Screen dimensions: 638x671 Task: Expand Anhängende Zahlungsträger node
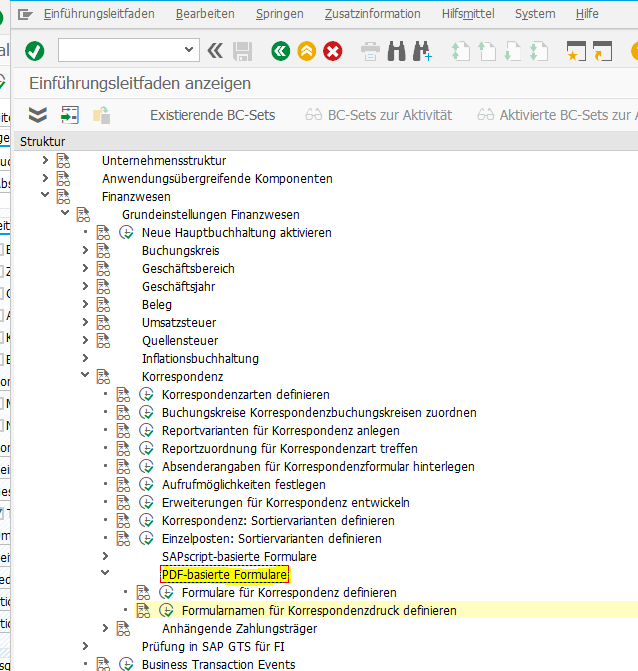pos(105,628)
